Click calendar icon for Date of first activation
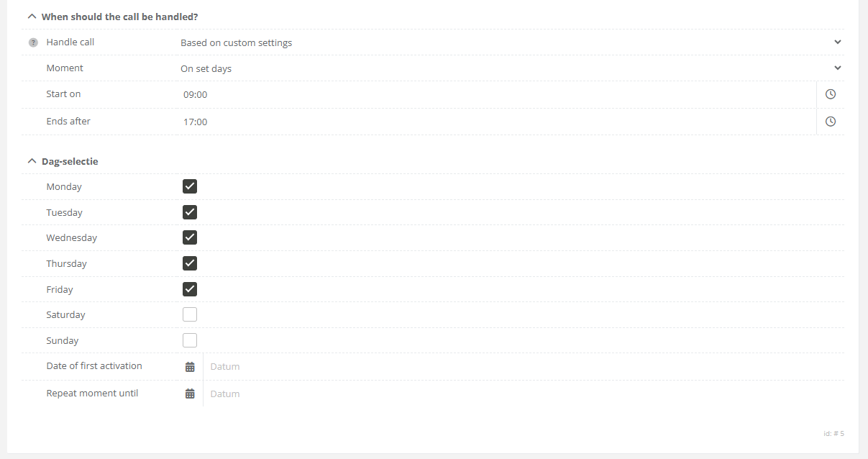The image size is (868, 459). pos(190,367)
